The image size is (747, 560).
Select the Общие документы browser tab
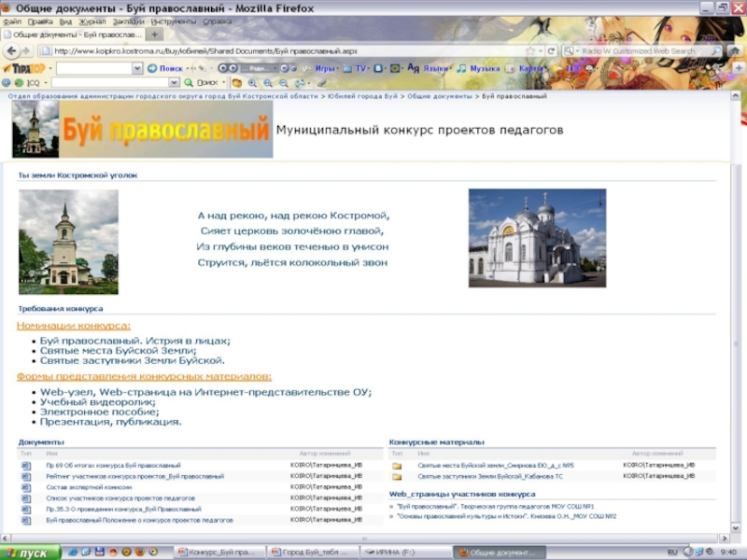coord(73,35)
